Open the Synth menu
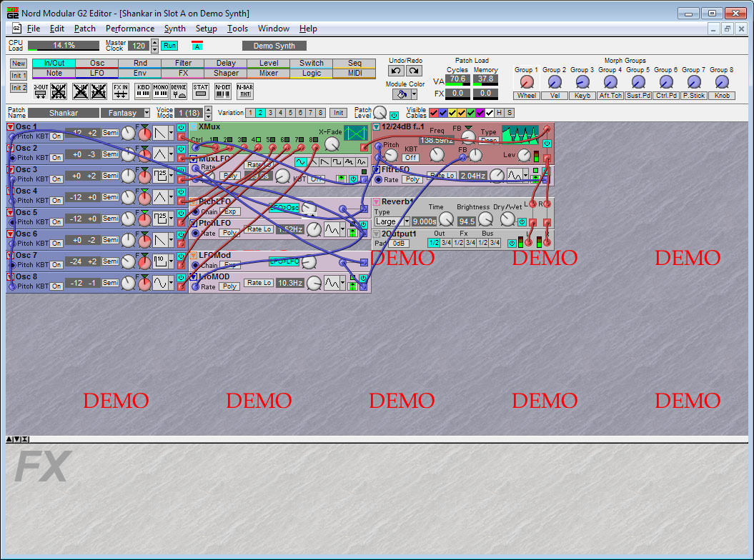Image resolution: width=754 pixels, height=560 pixels. 174,29
